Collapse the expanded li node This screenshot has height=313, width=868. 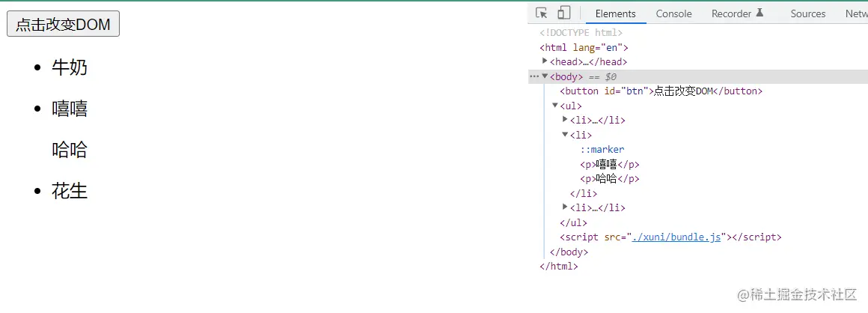click(x=565, y=134)
